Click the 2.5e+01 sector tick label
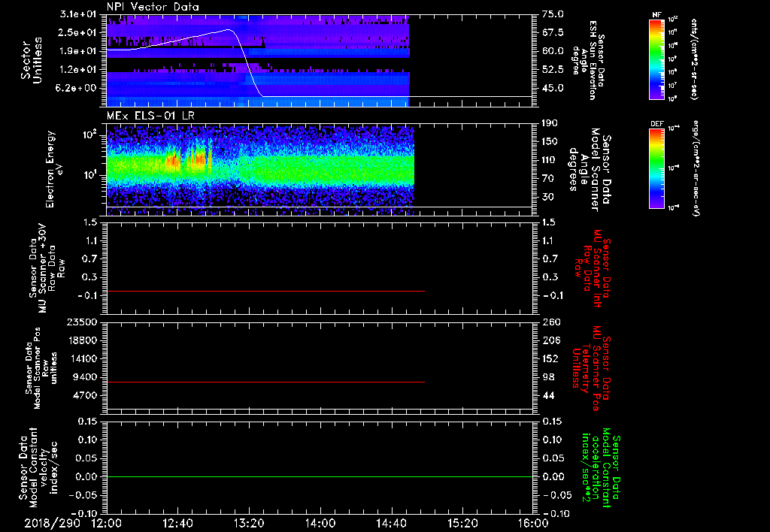The image size is (770, 532). tap(77, 33)
